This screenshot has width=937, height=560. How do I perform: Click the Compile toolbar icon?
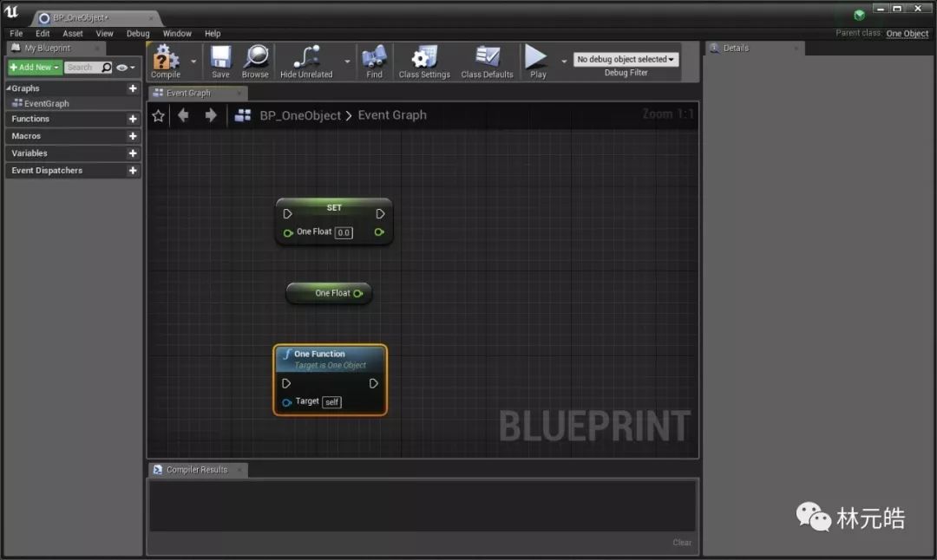click(165, 59)
